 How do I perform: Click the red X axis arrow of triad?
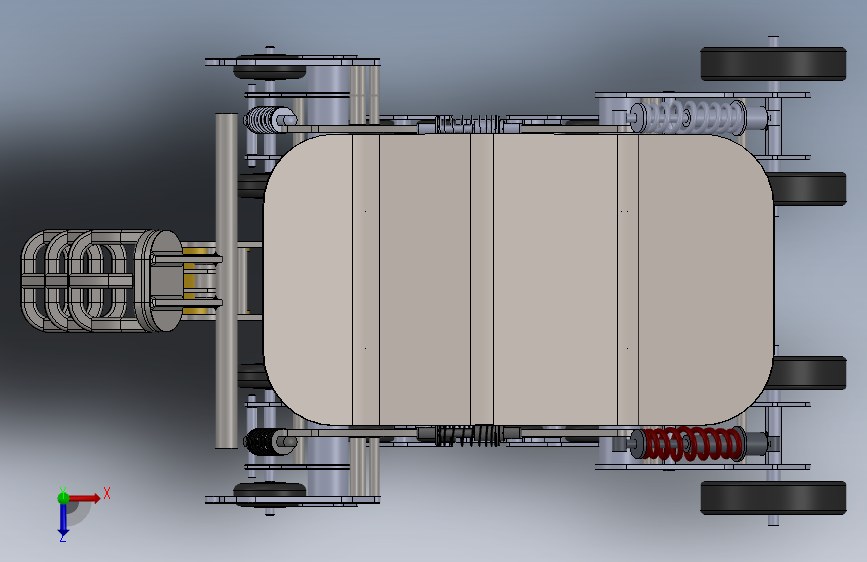coord(84,498)
